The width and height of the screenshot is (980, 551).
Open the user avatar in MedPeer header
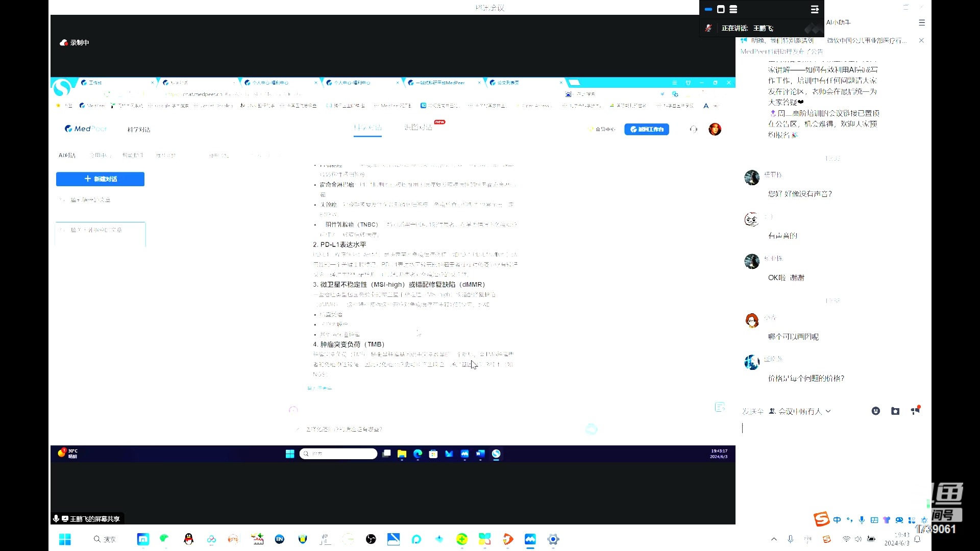715,129
